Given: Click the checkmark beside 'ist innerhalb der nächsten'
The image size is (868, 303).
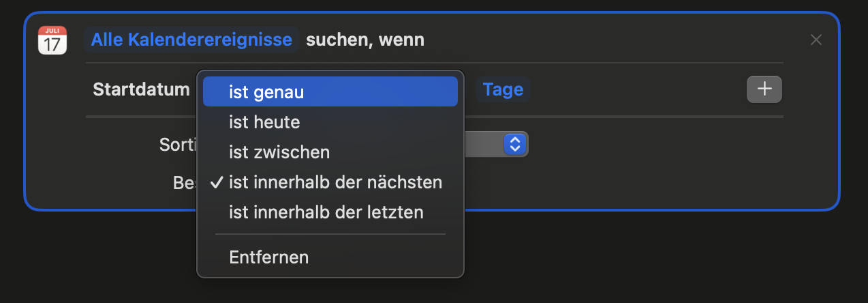Looking at the screenshot, I should [217, 182].
